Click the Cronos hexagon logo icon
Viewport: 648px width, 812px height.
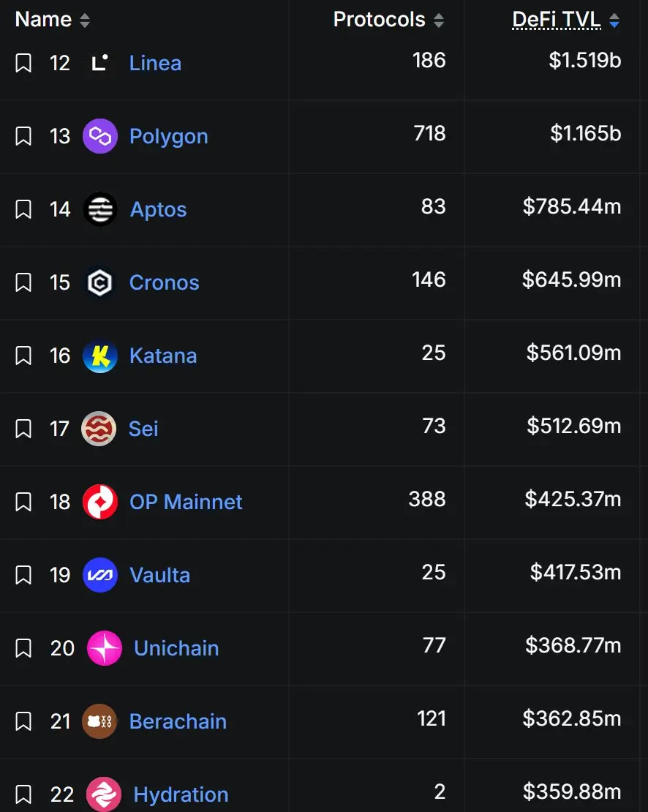coord(100,282)
